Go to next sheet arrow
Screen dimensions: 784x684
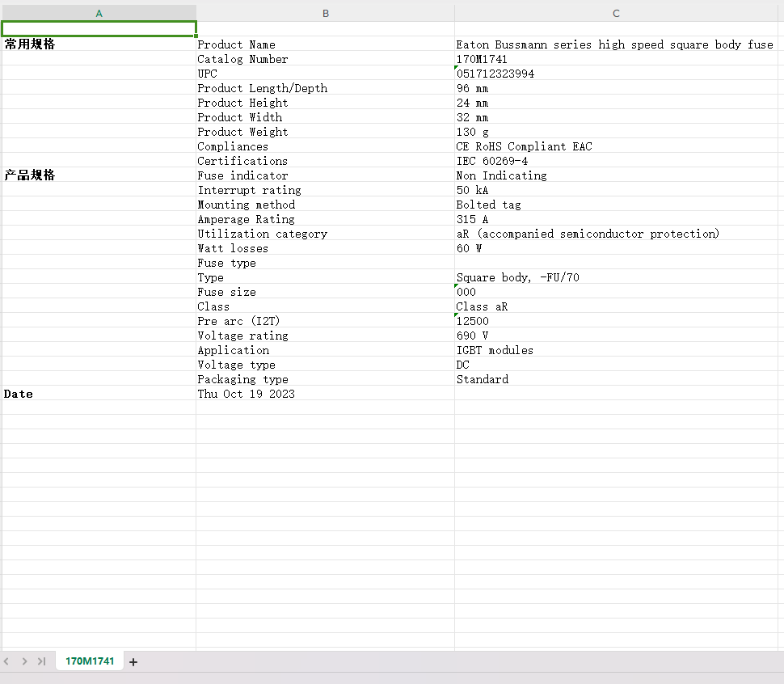[24, 661]
